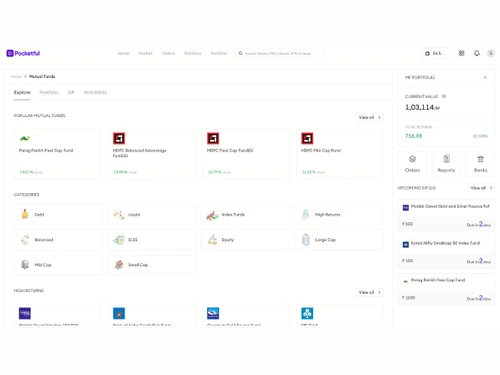
Task: View all High Returns funds
Action: point(369,292)
